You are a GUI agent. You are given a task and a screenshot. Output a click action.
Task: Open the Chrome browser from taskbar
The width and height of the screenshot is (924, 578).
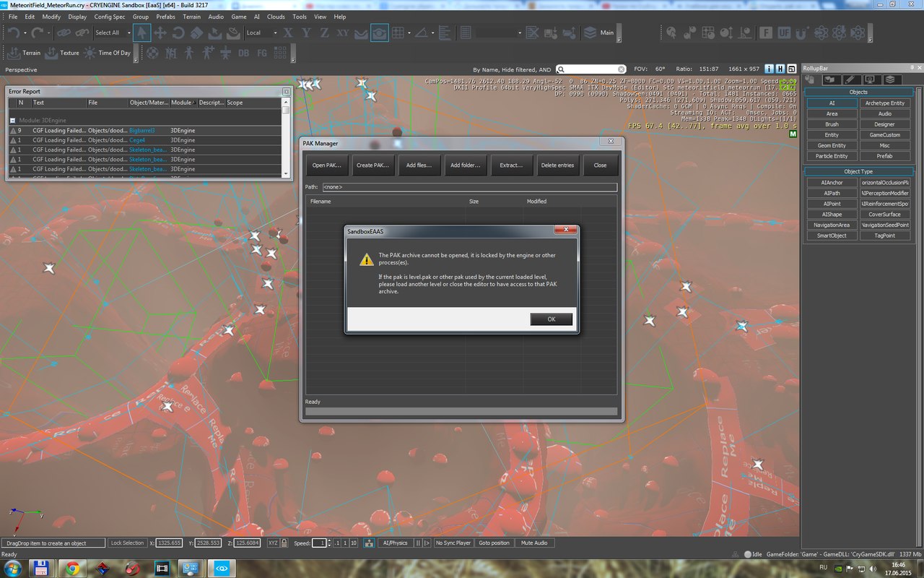[73, 569]
